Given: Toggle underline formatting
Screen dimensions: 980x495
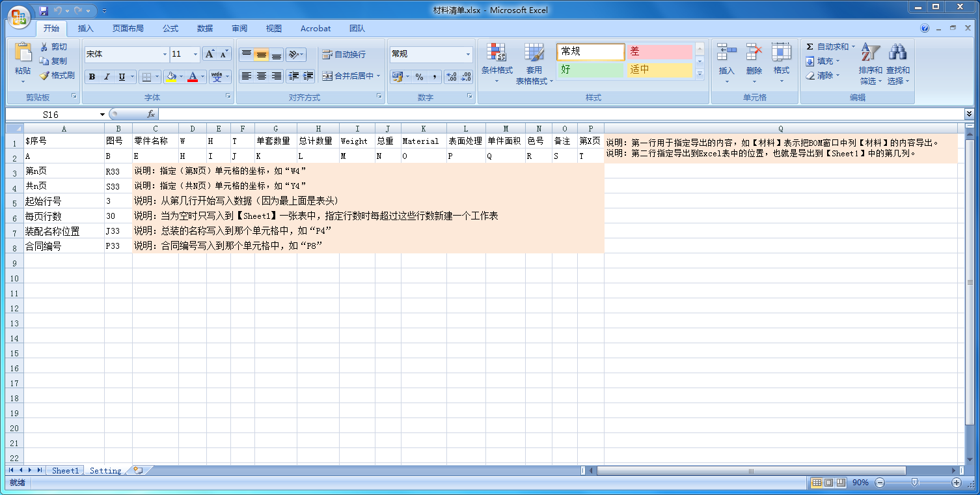Looking at the screenshot, I should (x=122, y=77).
